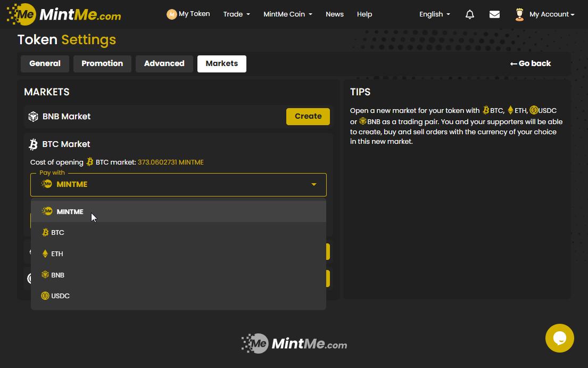This screenshot has width=588, height=368.
Task: Click the BNB Market cube icon
Action: [33, 117]
